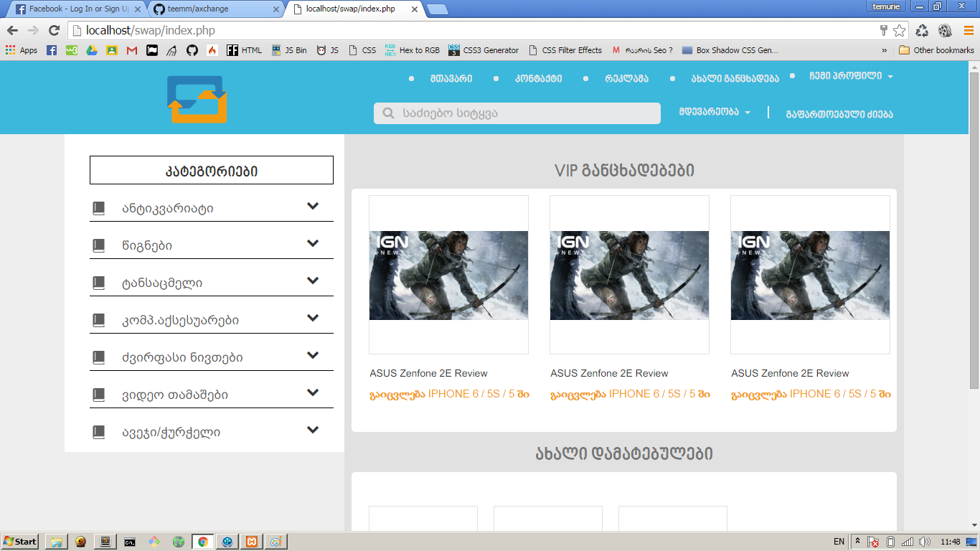This screenshot has height=551, width=980.
Task: Open the გაფართოებული ძიება advanced search link
Action: tap(839, 114)
